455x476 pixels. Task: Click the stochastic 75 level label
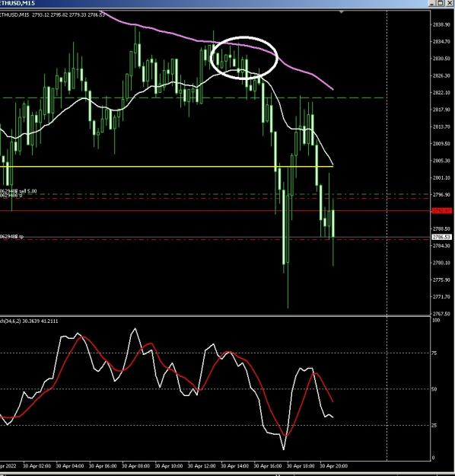(x=434, y=353)
